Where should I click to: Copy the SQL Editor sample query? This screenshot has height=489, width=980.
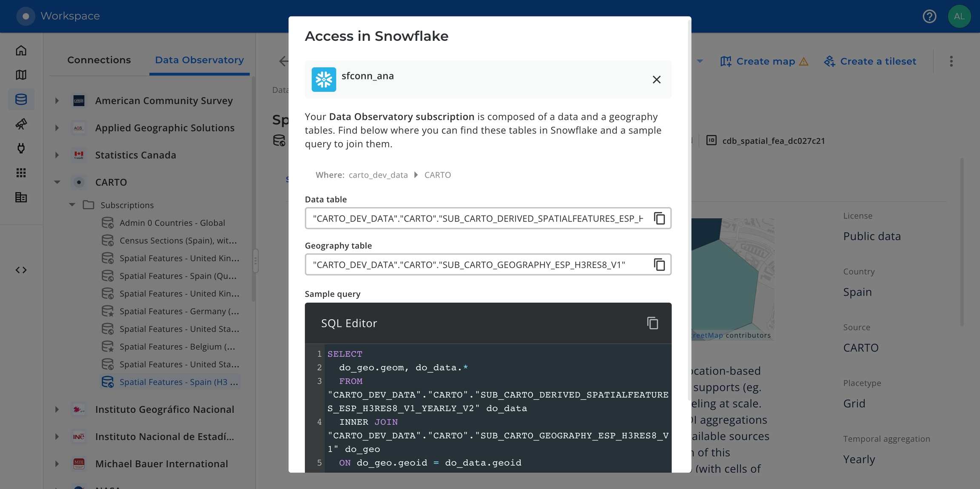(x=652, y=323)
